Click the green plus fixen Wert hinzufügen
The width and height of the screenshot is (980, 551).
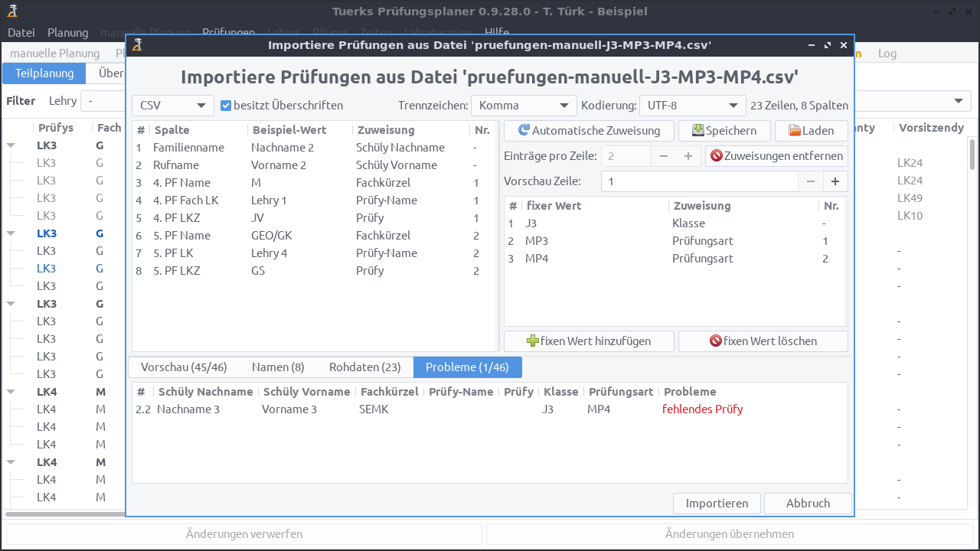pyautogui.click(x=588, y=341)
